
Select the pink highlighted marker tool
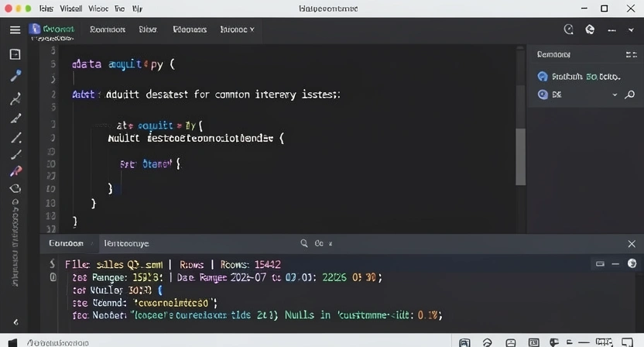tap(15, 171)
